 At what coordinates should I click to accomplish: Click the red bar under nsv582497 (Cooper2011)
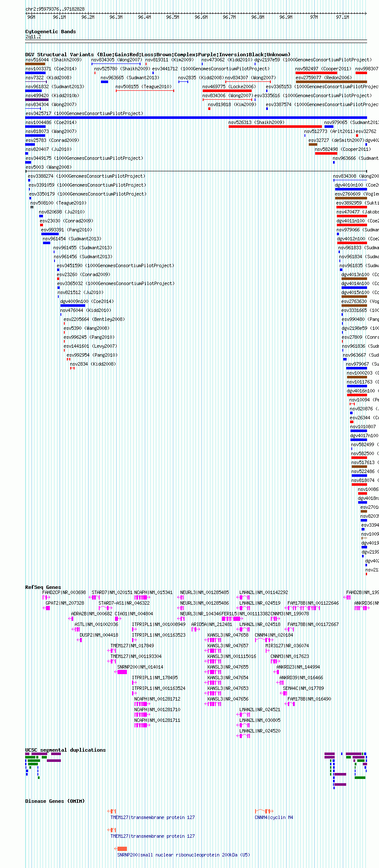click(x=316, y=73)
